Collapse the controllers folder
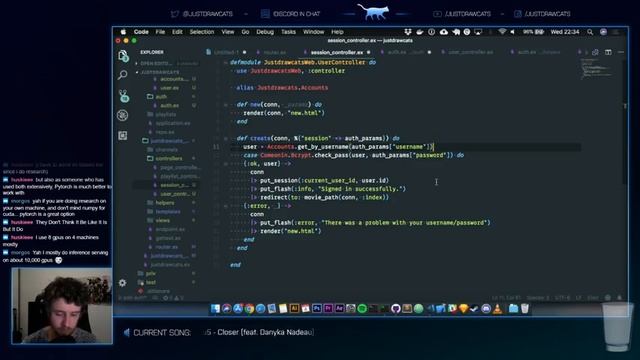Screen dimensions: 640x360 [x=169, y=158]
